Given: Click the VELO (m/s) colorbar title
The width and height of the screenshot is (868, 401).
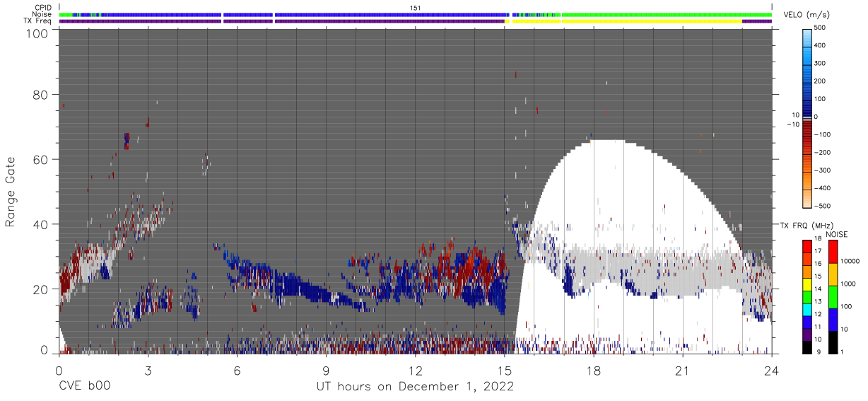Looking at the screenshot, I should 807,14.
